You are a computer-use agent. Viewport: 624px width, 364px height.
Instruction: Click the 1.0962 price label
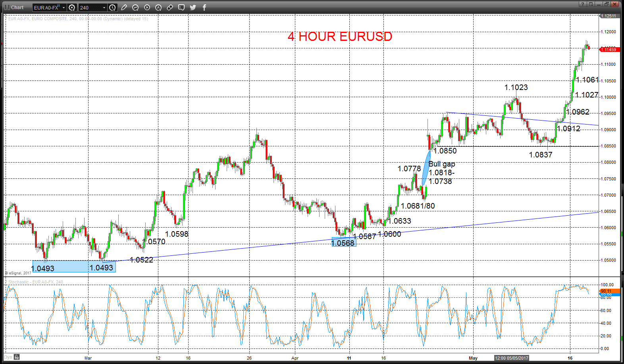pyautogui.click(x=578, y=112)
